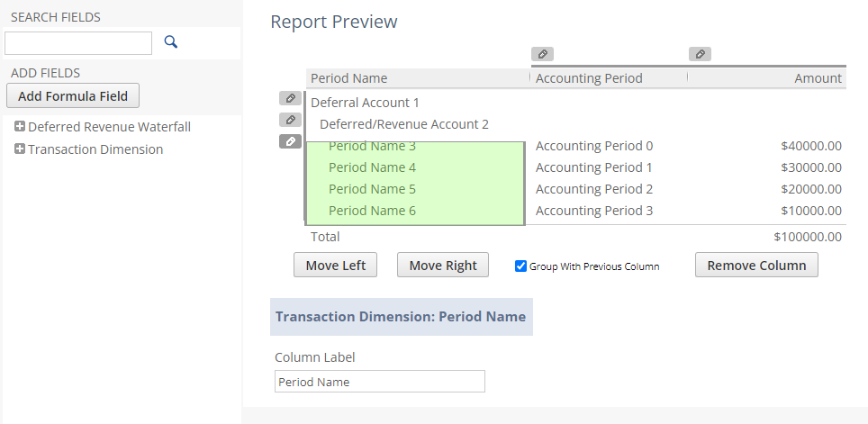Select the Amount column header

[x=766, y=78]
